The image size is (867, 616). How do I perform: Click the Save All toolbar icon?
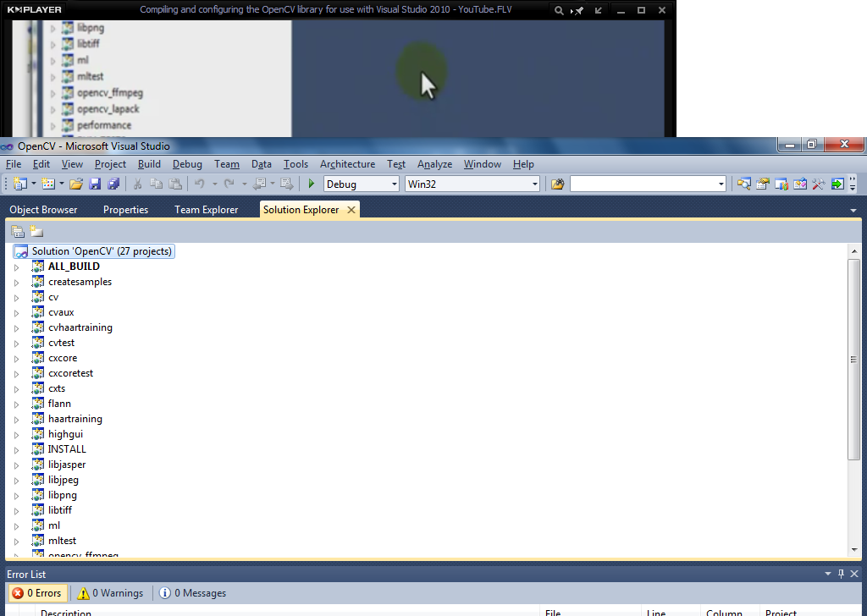[x=113, y=184]
